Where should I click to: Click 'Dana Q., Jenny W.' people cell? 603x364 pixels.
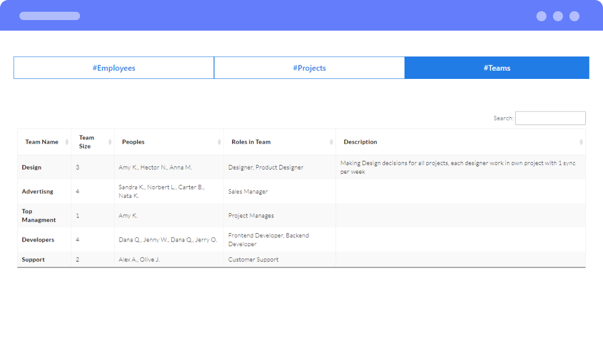coord(168,240)
